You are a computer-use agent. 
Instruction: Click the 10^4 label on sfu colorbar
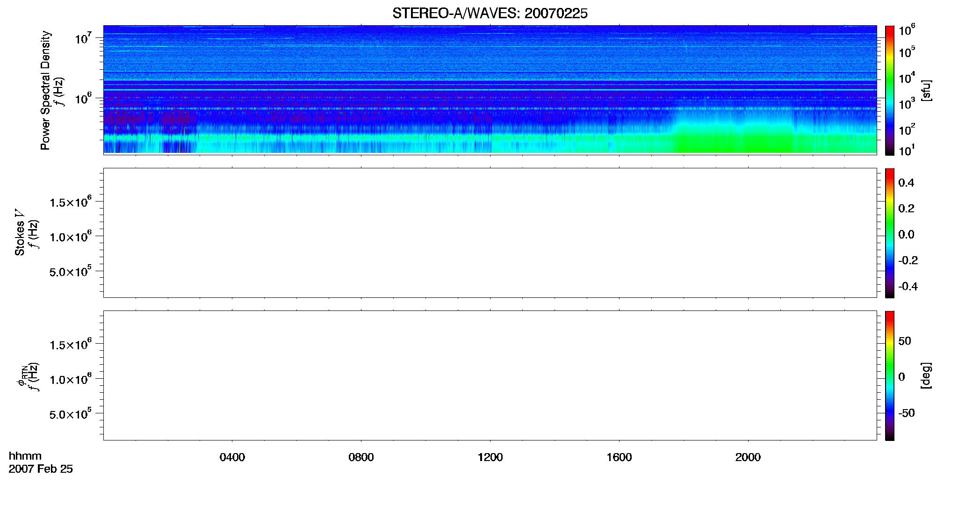[x=907, y=78]
